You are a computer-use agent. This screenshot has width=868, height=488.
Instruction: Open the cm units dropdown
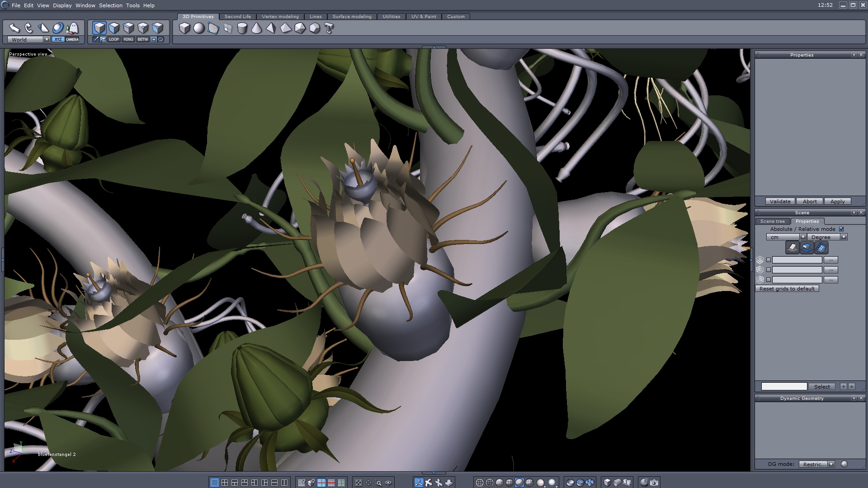(803, 237)
